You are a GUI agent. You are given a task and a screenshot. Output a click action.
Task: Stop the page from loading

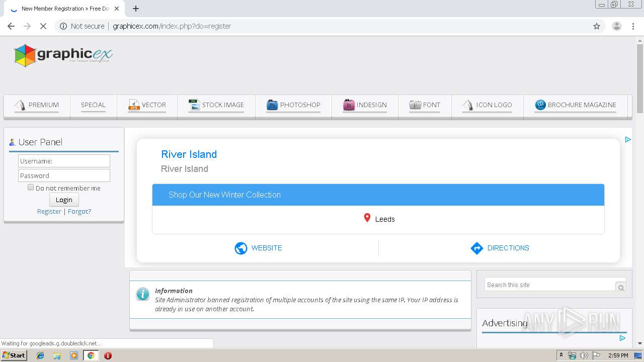(43, 26)
